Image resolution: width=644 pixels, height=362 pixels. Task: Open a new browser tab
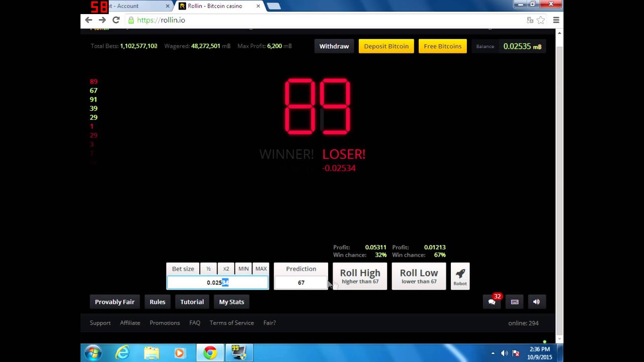click(274, 6)
